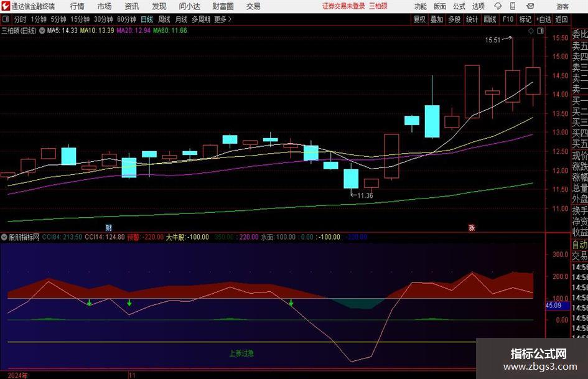Click the 涨 marker on the chart
Image resolution: width=588 pixels, height=379 pixels.
tap(472, 227)
